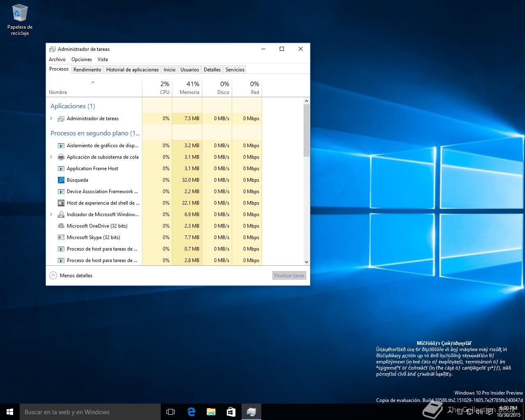The image size is (525, 420).
Task: Click the volume icon in system tray
Action: 479,412
